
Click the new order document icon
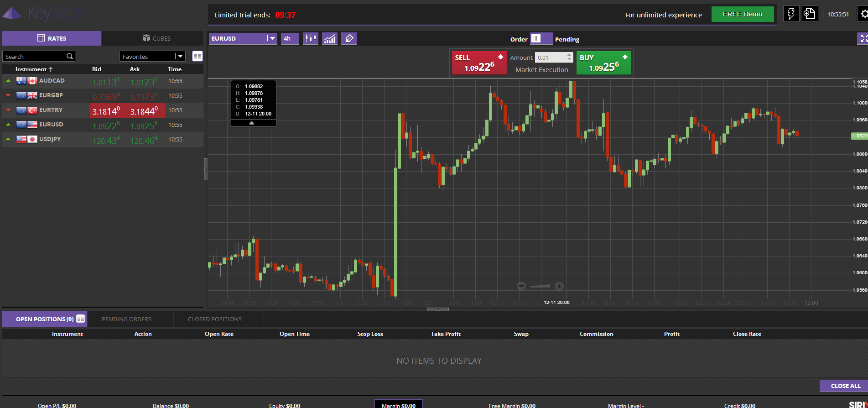[810, 14]
